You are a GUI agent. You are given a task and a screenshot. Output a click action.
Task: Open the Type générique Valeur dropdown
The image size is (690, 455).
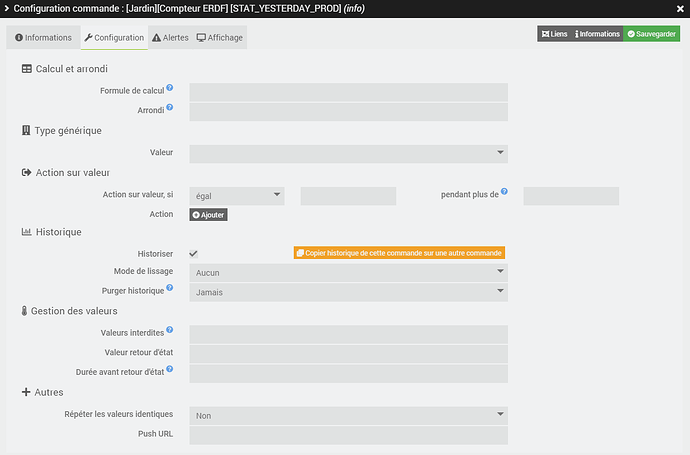click(x=348, y=153)
